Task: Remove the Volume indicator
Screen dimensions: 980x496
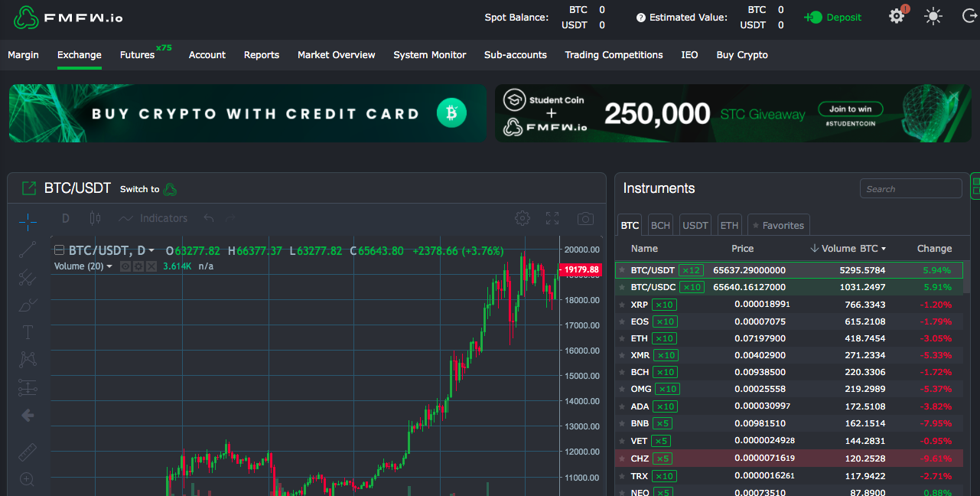Action: tap(151, 266)
